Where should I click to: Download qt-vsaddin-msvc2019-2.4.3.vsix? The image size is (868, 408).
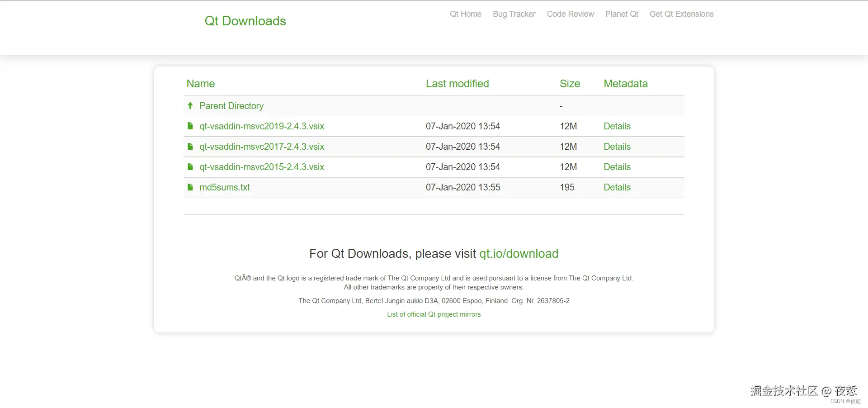point(262,126)
